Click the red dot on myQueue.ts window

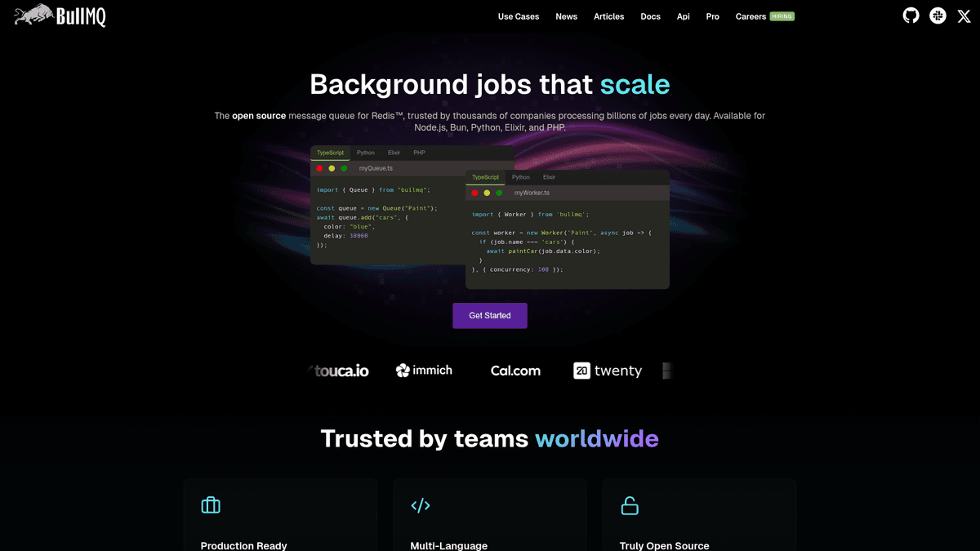pos(320,168)
